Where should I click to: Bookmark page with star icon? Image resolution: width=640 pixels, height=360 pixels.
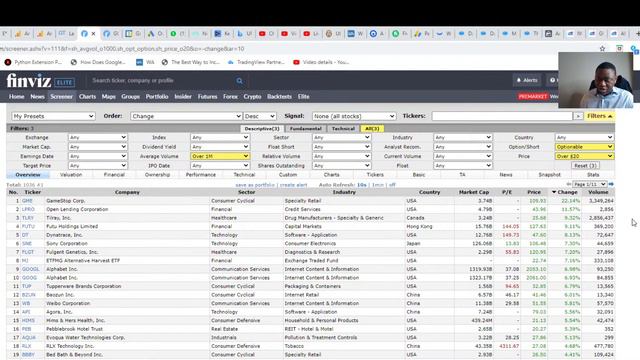pyautogui.click(x=602, y=49)
